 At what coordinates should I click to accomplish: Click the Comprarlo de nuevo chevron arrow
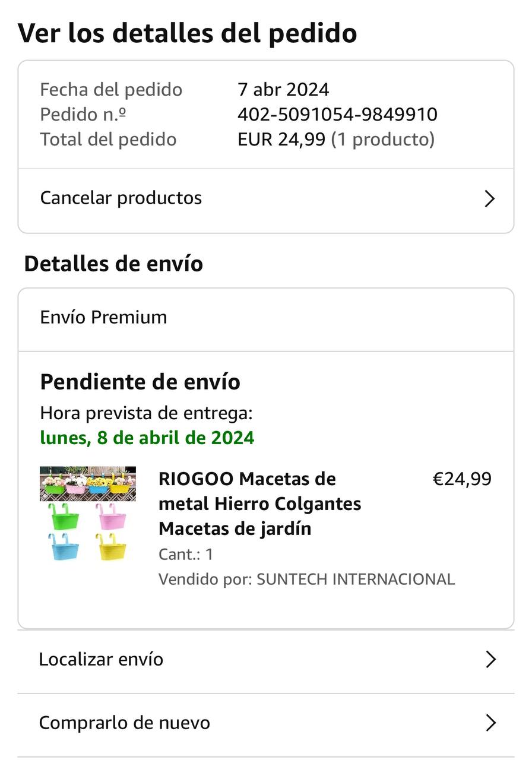point(490,723)
